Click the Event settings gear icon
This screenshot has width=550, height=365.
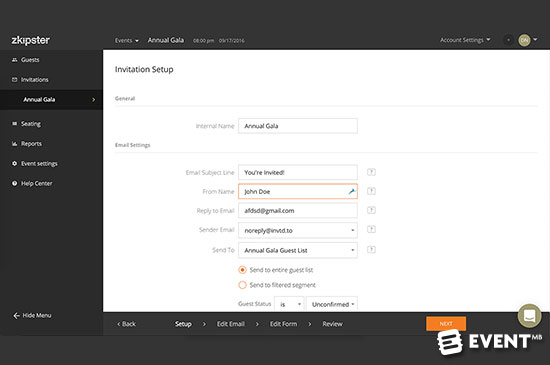14,163
